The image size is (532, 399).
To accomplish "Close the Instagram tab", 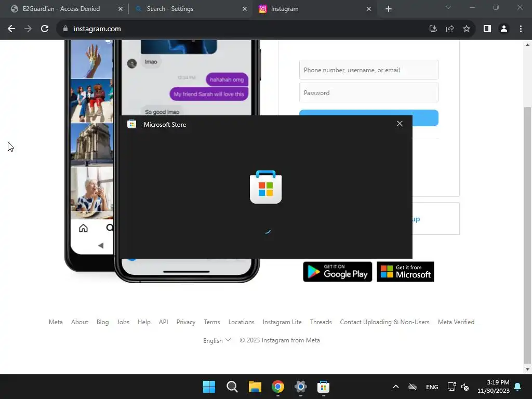I will 369,9.
